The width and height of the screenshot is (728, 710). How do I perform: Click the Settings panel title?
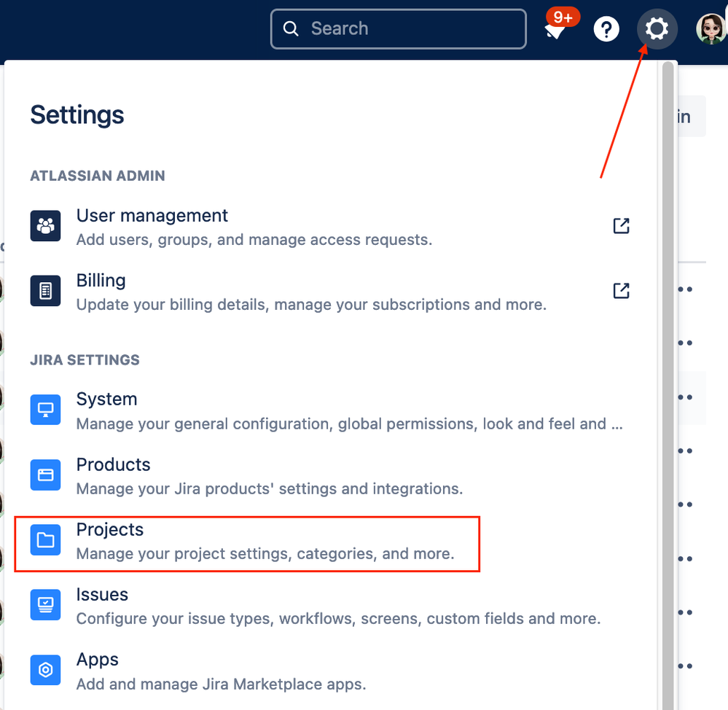coord(77,114)
